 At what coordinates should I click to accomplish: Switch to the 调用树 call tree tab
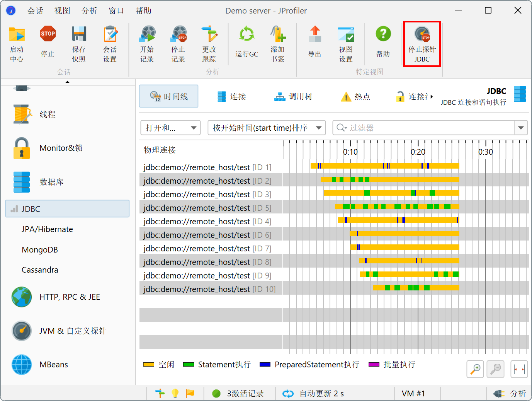coord(293,97)
